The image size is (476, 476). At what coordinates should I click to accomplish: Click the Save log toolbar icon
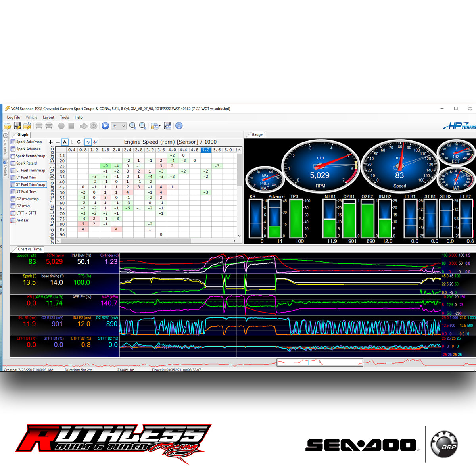pos(17,126)
